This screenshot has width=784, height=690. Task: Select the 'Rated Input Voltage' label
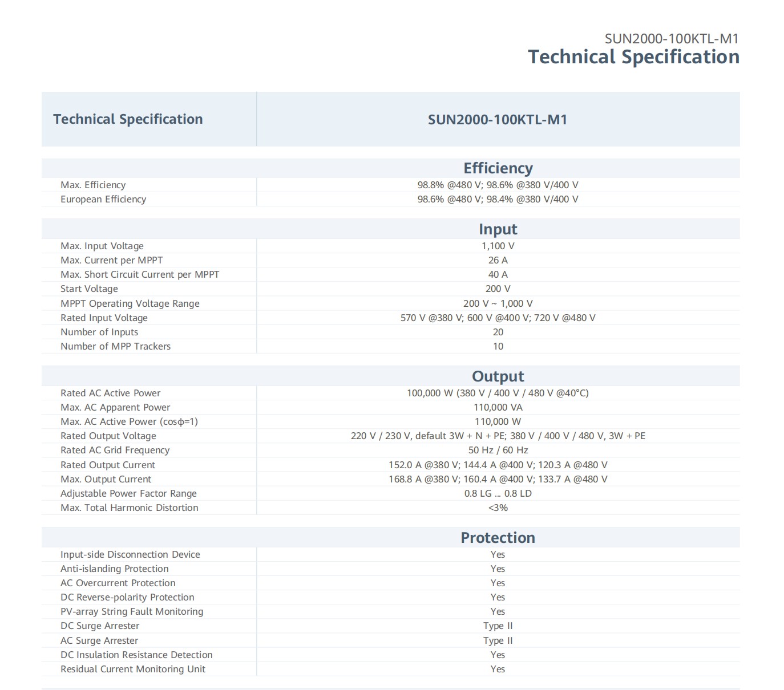[104, 318]
